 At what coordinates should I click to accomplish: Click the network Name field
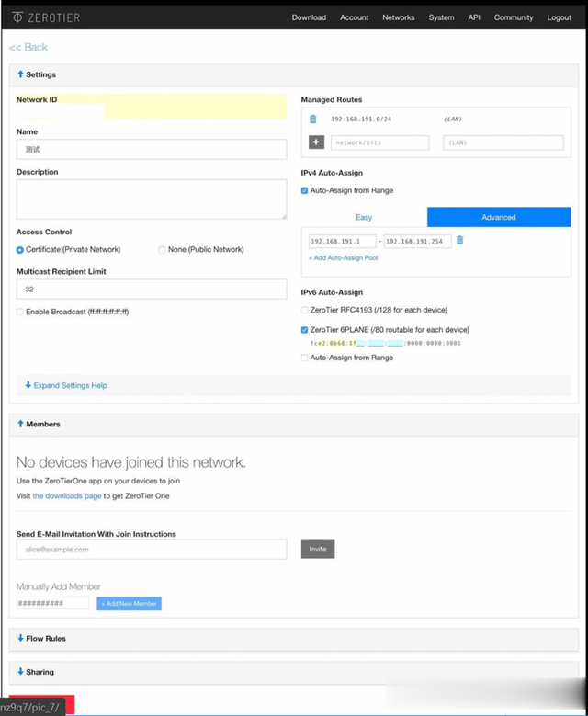tap(152, 149)
